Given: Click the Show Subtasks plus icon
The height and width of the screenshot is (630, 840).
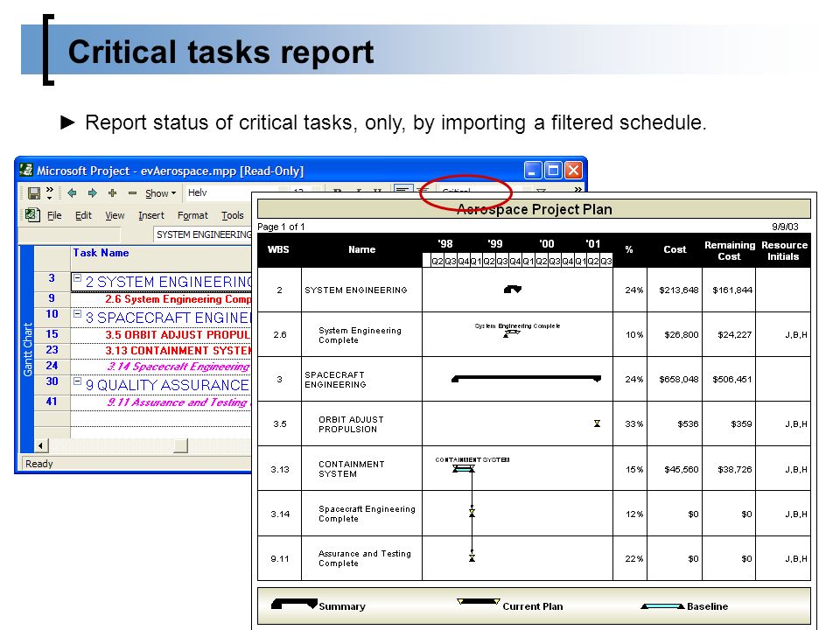Looking at the screenshot, I should [113, 192].
